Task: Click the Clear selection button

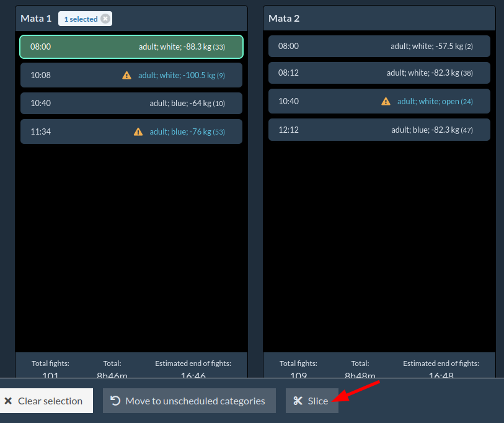Action: (x=43, y=401)
